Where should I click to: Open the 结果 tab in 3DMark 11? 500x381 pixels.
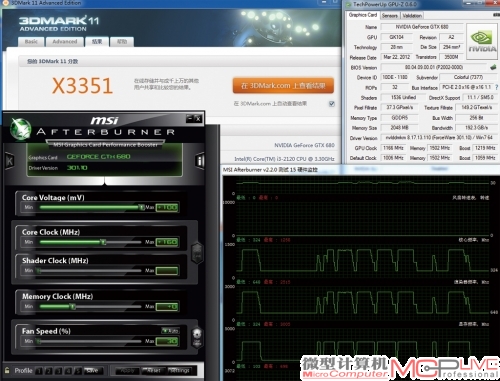(x=97, y=42)
